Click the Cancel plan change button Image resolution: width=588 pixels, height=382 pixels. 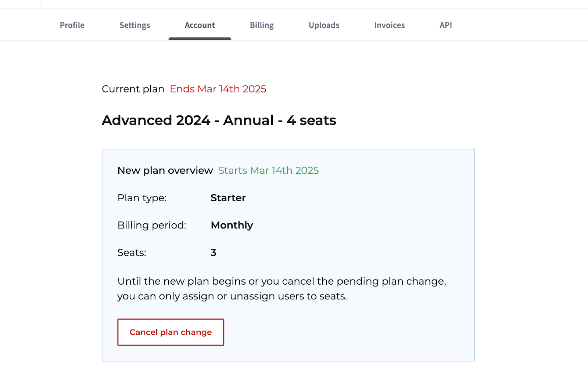171,332
